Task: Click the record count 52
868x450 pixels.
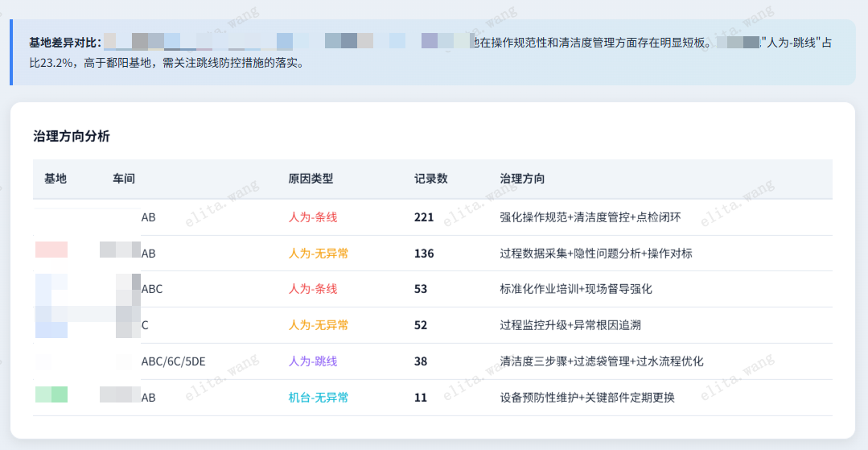Action: pos(421,325)
